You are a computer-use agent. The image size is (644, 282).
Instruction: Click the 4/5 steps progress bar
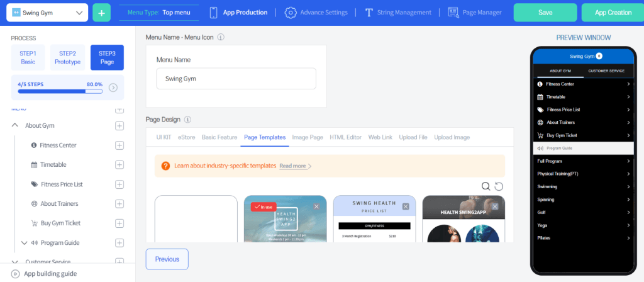pos(60,91)
